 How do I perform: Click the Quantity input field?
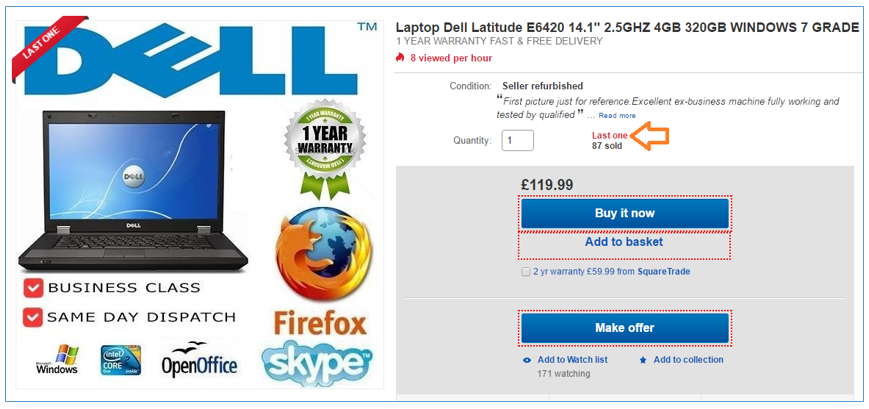pos(518,140)
